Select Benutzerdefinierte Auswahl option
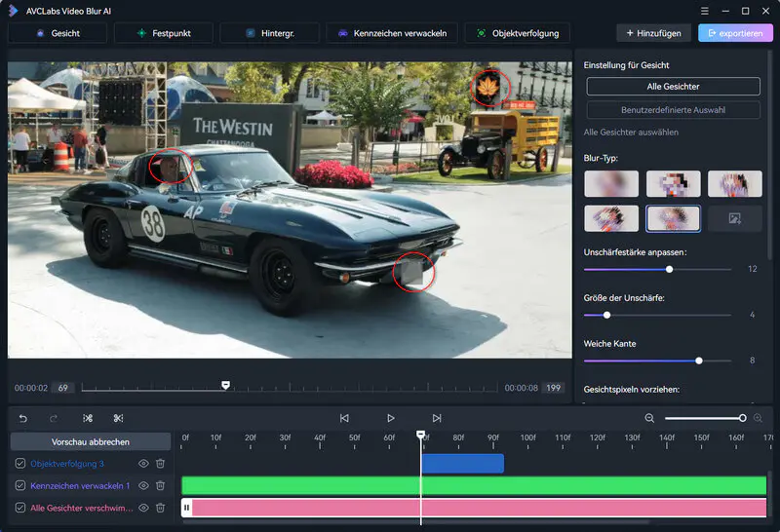 tap(673, 110)
